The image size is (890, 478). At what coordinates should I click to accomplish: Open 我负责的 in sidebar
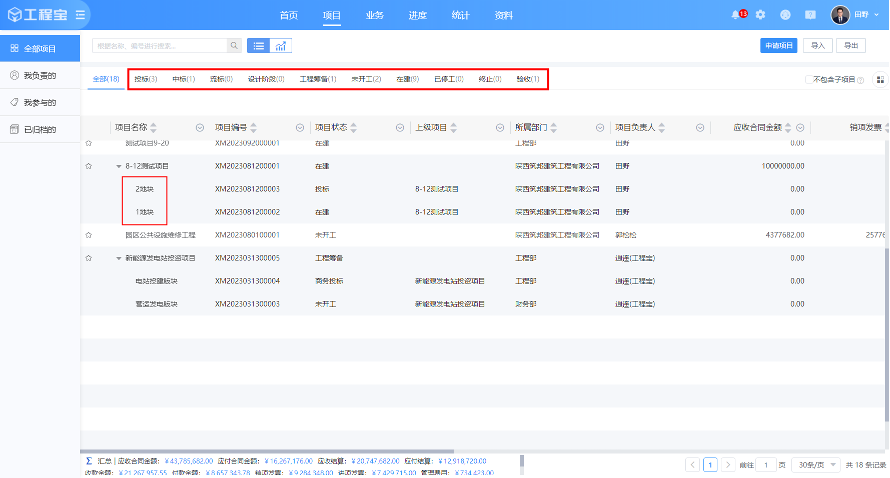pos(40,76)
